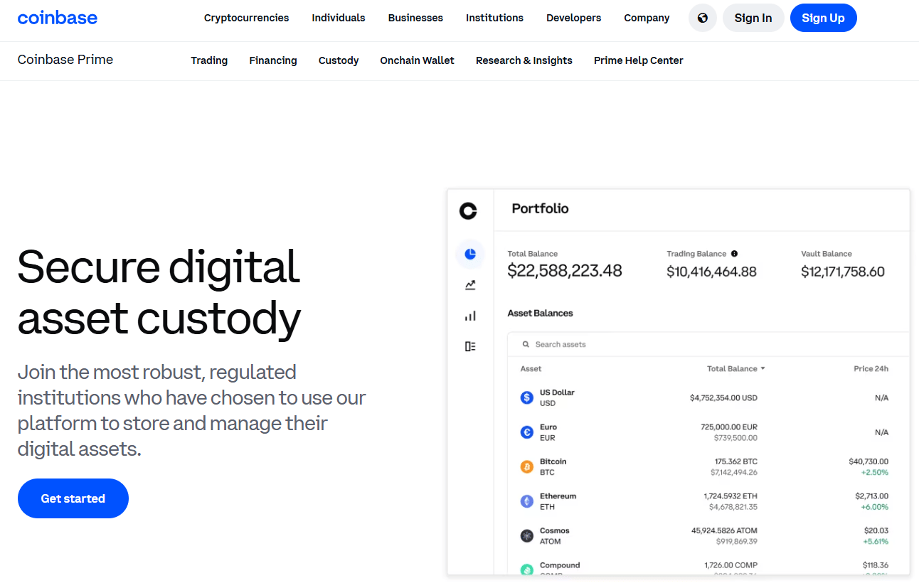Click the Price 24h column header
Screen dimensions: 919x588
(x=871, y=369)
